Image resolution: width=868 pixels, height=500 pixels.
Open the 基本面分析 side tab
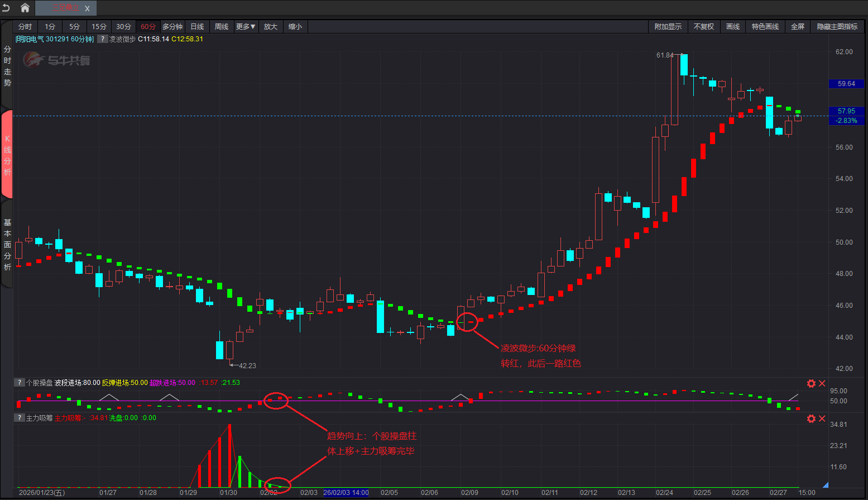(x=7, y=245)
